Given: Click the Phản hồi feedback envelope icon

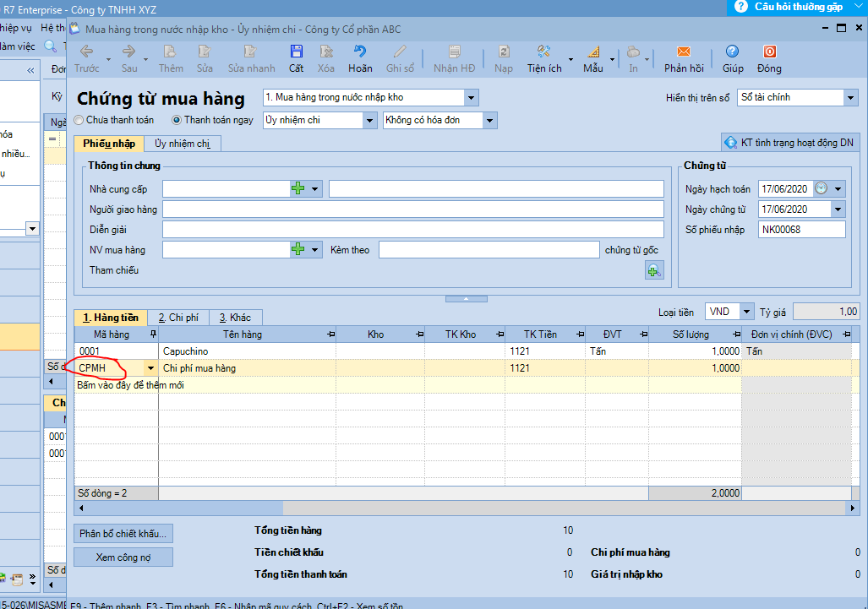Looking at the screenshot, I should pos(683,52).
